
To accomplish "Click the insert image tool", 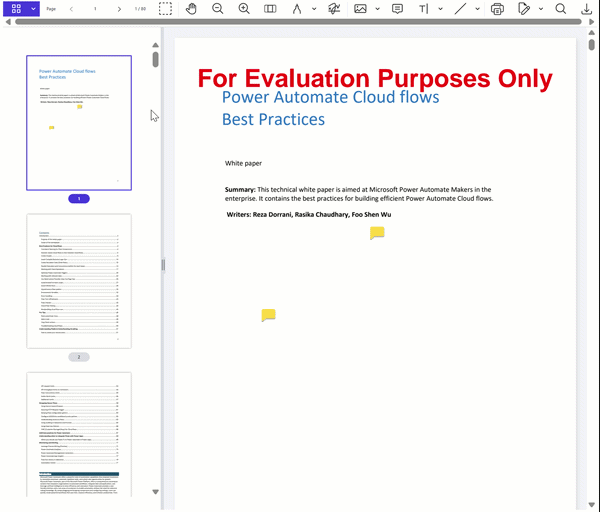I will click(x=360, y=8).
